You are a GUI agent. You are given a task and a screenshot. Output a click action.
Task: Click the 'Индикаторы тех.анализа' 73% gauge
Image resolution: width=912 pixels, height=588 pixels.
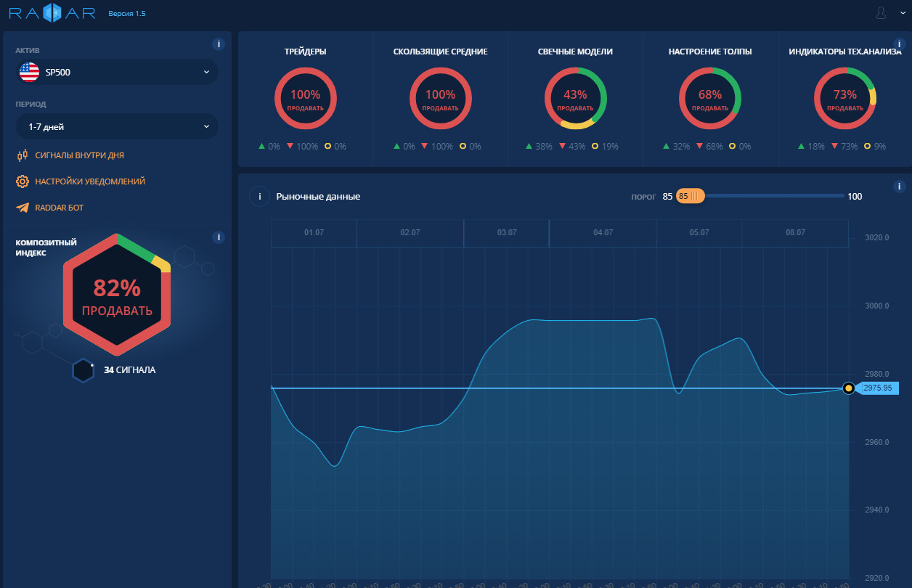tap(845, 99)
